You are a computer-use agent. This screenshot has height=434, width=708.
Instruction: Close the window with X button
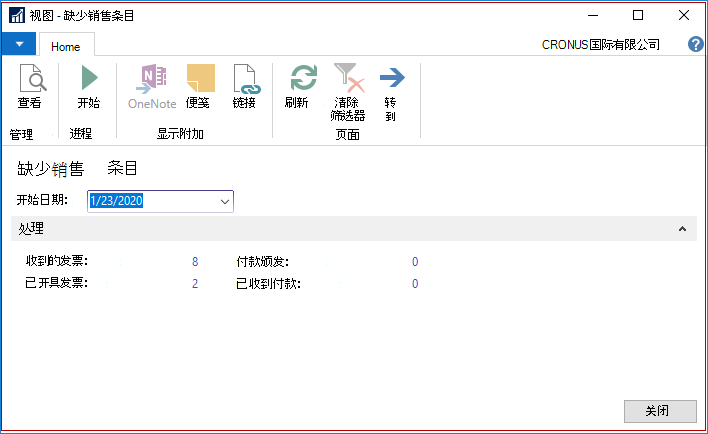(684, 15)
